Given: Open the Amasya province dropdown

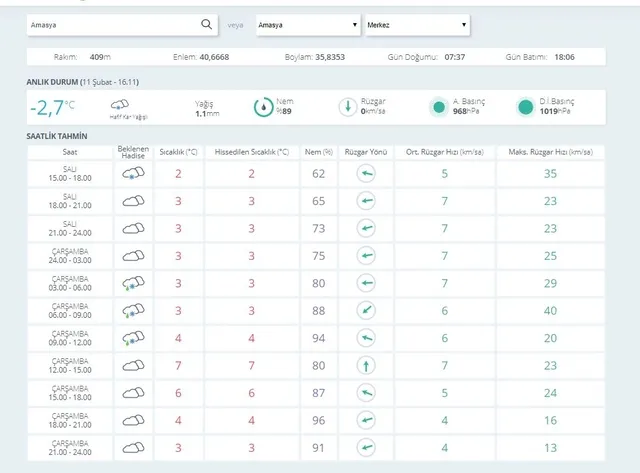Looking at the screenshot, I should (x=307, y=24).
